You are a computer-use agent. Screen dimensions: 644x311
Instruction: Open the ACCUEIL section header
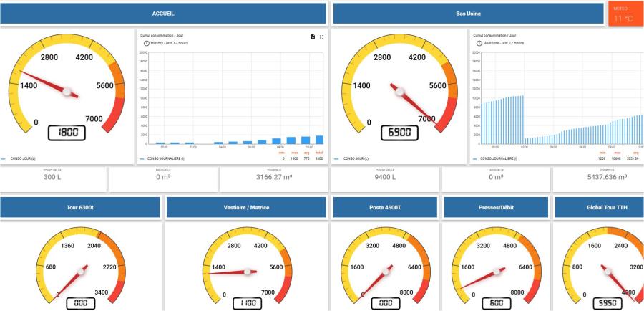pyautogui.click(x=164, y=14)
